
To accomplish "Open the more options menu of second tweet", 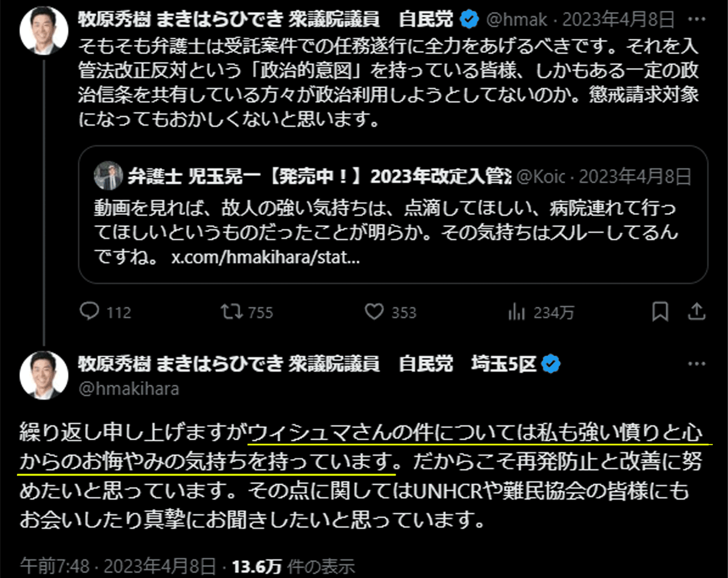I will click(696, 364).
